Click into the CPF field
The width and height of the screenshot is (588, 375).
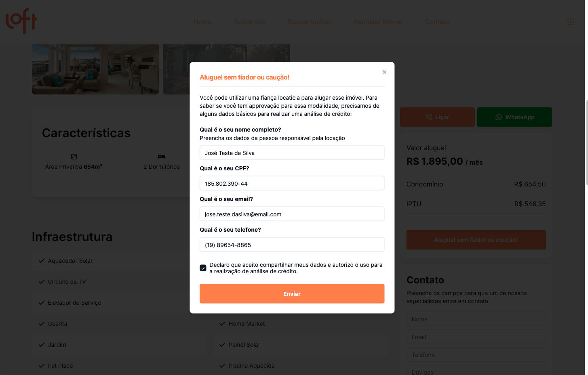coord(292,184)
